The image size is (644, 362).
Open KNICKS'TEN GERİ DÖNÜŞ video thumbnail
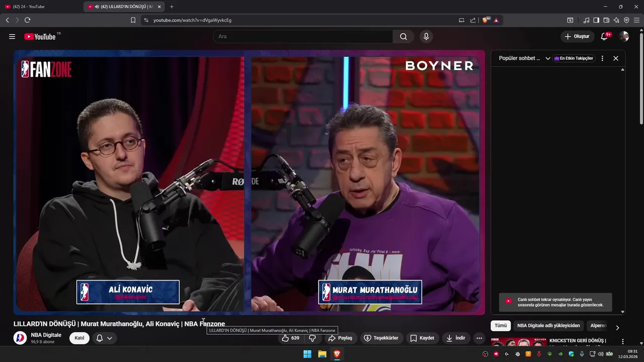[519, 342]
